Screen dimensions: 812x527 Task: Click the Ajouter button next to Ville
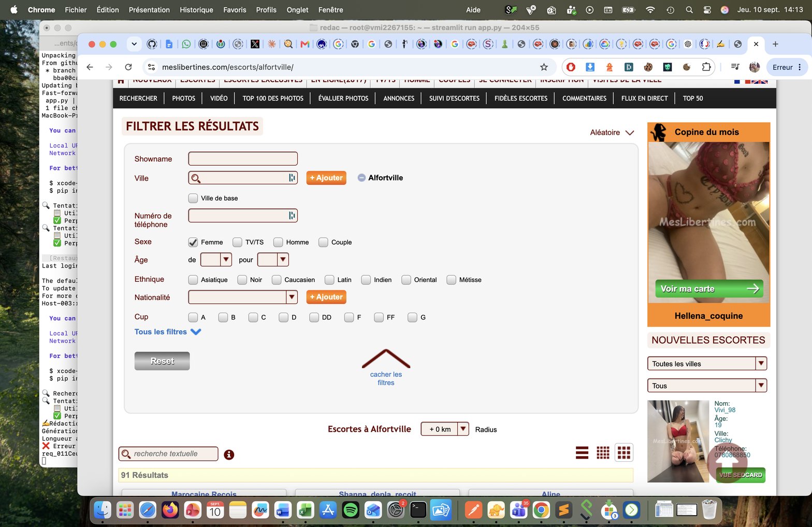click(x=326, y=178)
